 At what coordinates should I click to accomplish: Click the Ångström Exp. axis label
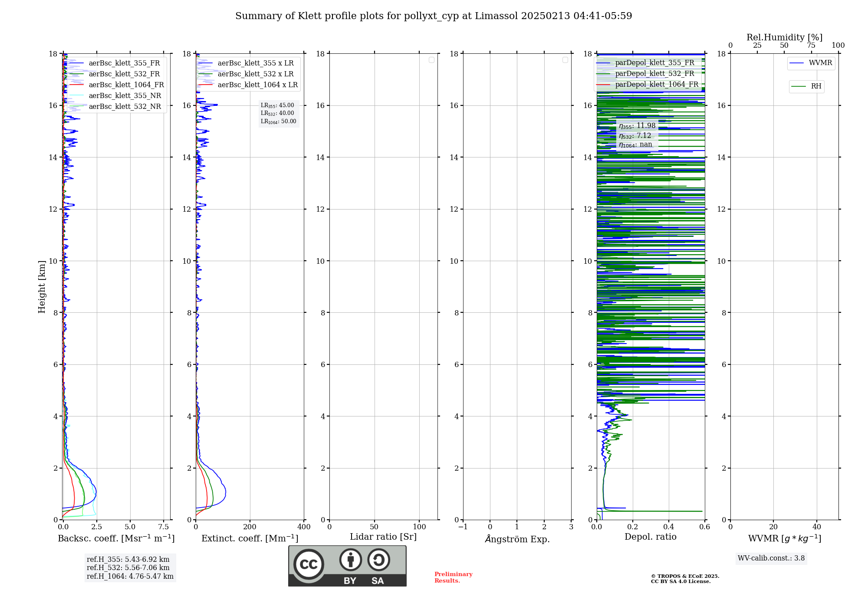tap(517, 539)
